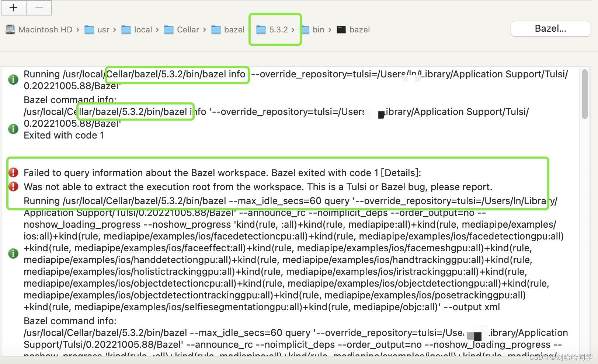
Task: Click the chevron after Cellar
Action: [204, 29]
